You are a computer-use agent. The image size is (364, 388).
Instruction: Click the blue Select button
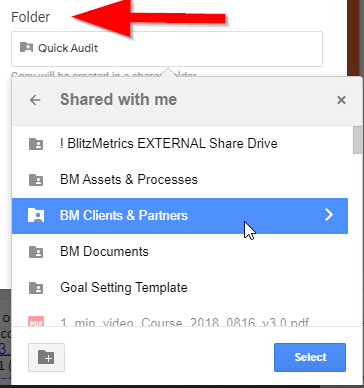tap(310, 357)
